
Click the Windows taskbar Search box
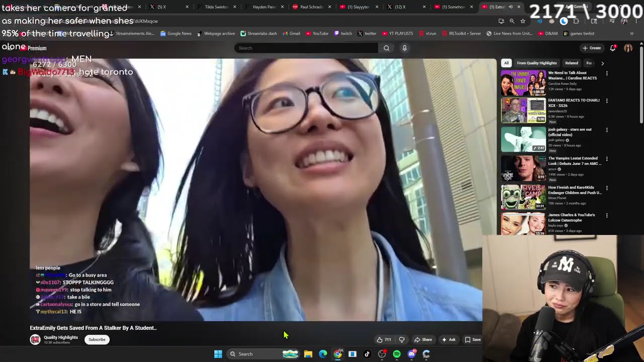[263, 354]
